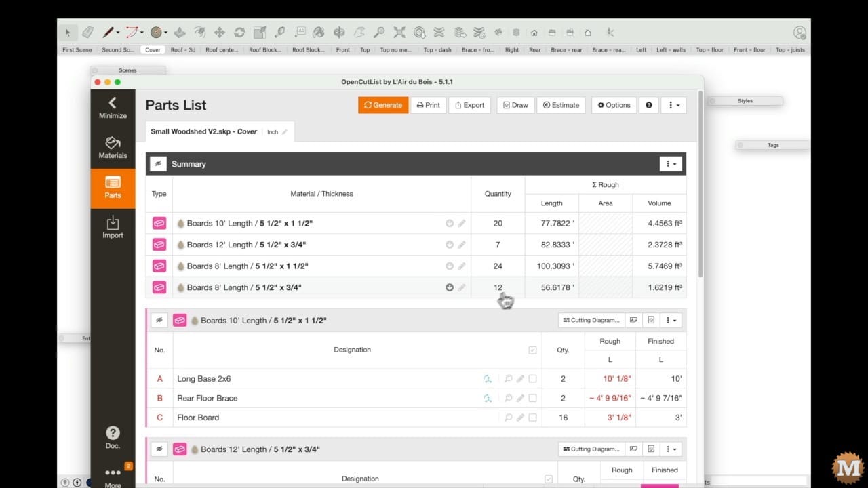Screen dimensions: 868x488
Task: Edit Boards 12' Length material pencil icon
Action: (x=462, y=245)
